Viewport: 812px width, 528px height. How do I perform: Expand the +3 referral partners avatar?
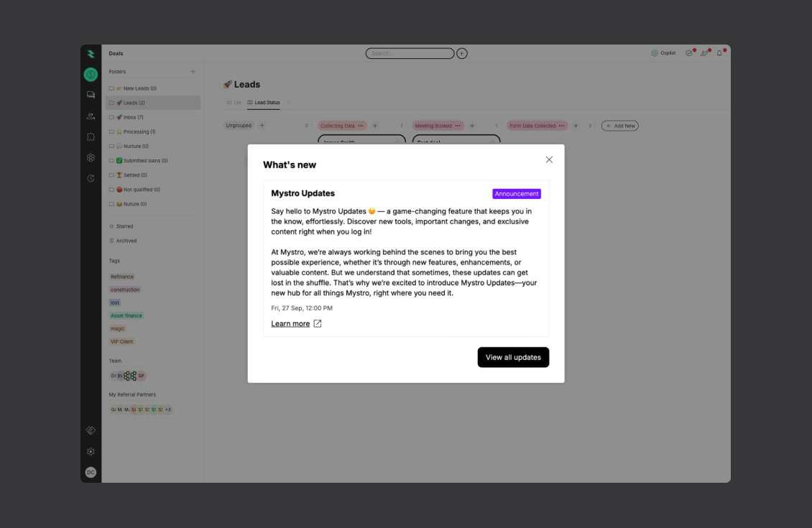tap(167, 409)
